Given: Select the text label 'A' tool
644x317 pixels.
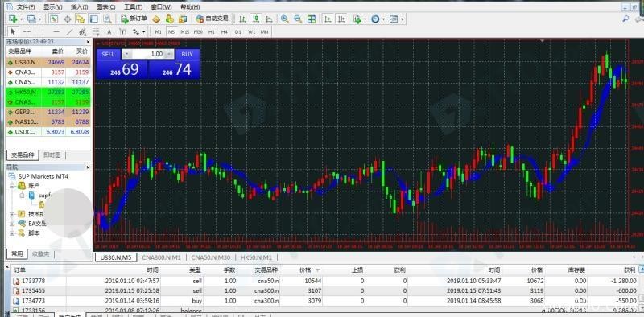Looking at the screenshot, I should coord(109,31).
